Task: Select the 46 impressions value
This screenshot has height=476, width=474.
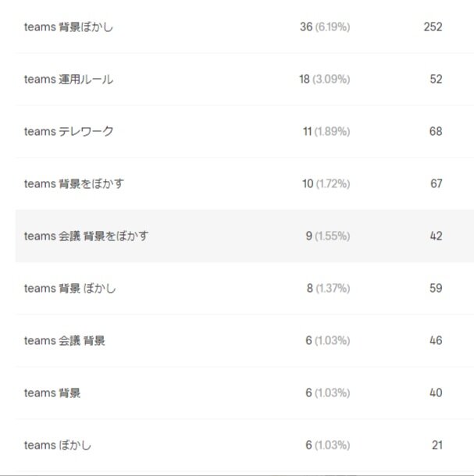Action: (x=436, y=341)
